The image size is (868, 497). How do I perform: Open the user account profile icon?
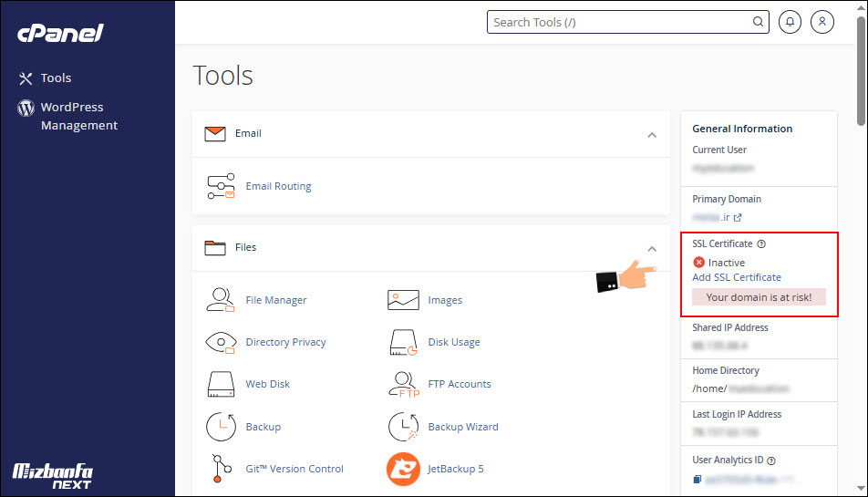[x=822, y=22]
